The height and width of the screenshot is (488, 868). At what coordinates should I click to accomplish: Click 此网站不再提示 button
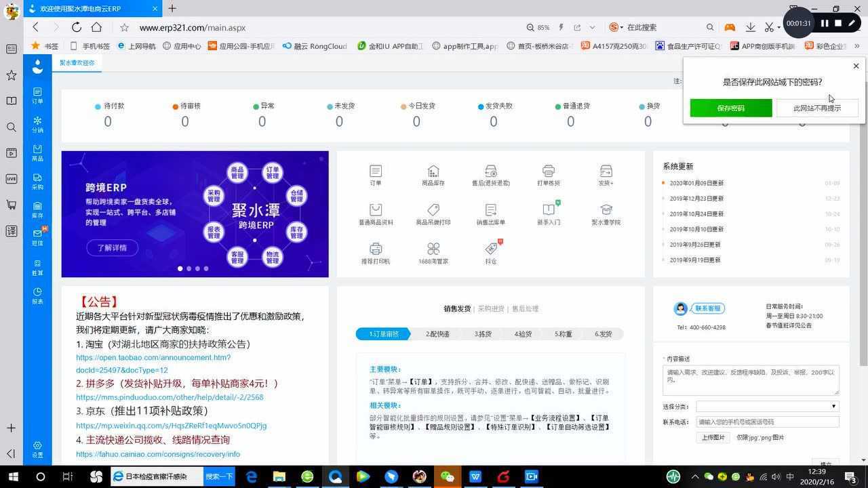(817, 108)
